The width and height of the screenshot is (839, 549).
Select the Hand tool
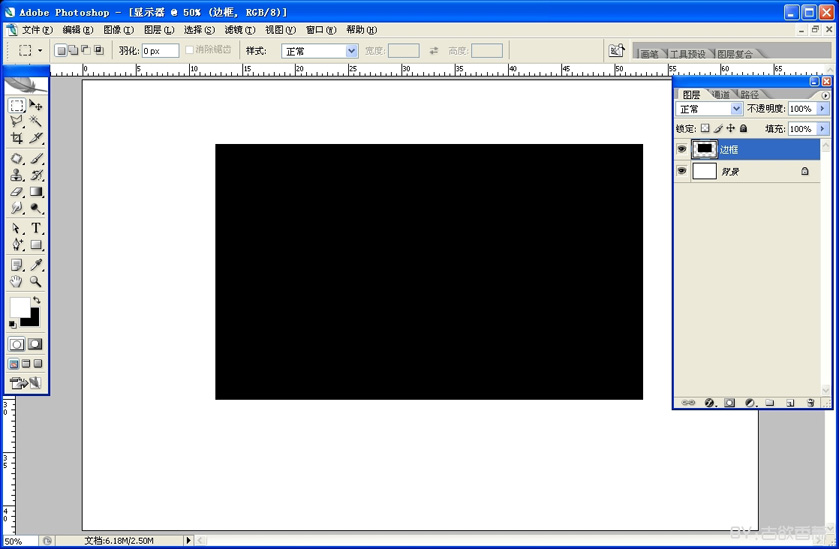click(x=17, y=281)
